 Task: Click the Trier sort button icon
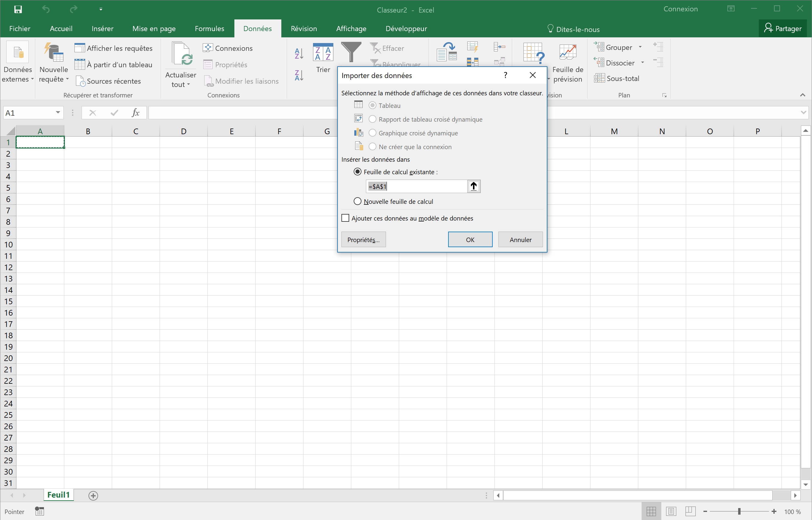(323, 53)
